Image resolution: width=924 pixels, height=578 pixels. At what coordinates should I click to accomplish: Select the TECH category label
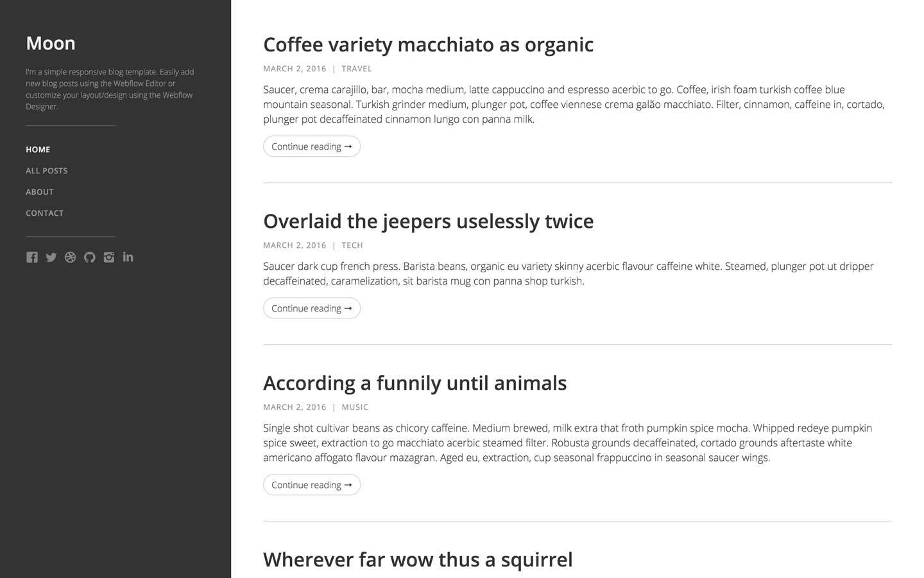pos(352,245)
